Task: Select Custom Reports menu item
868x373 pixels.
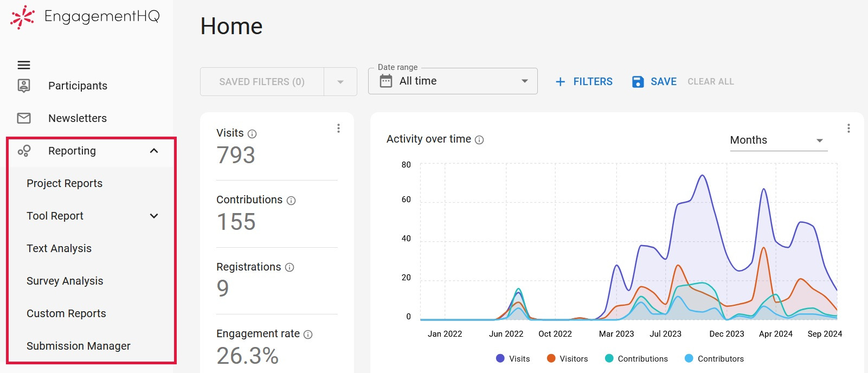Action: point(66,313)
